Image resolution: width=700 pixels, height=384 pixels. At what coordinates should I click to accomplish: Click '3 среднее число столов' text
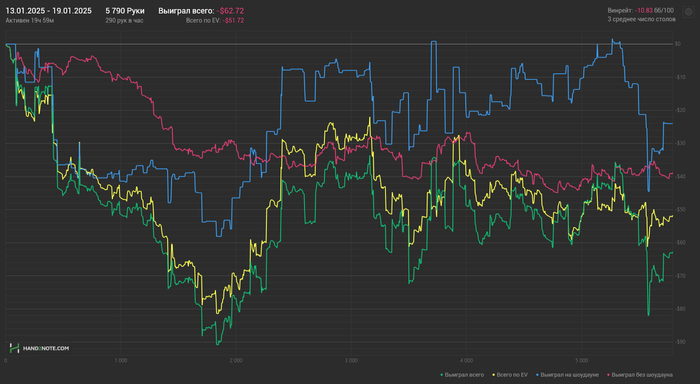[x=641, y=19]
